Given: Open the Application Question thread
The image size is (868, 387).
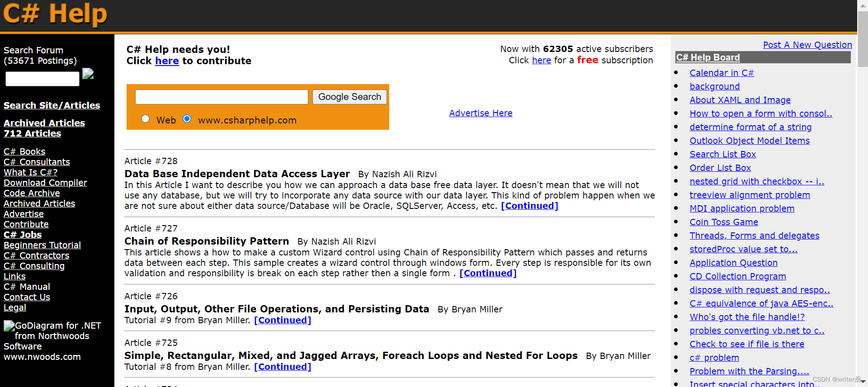Looking at the screenshot, I should pos(734,263).
